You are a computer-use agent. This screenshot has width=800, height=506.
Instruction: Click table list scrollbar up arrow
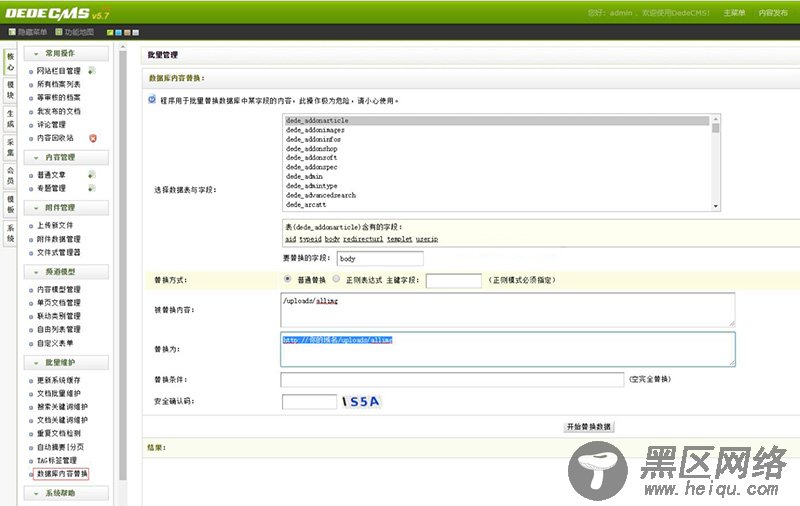tap(716, 119)
